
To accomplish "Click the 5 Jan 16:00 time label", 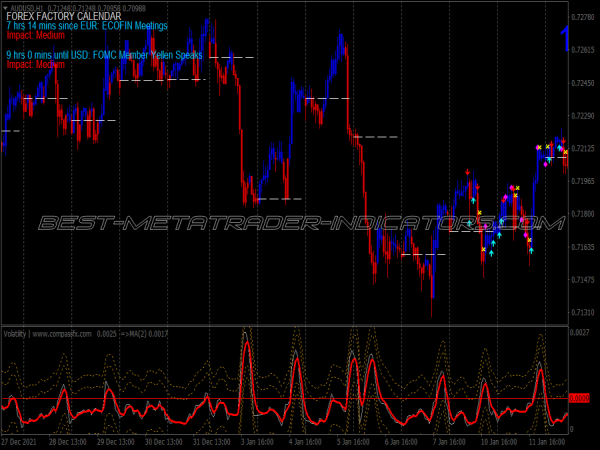I will tap(353, 442).
